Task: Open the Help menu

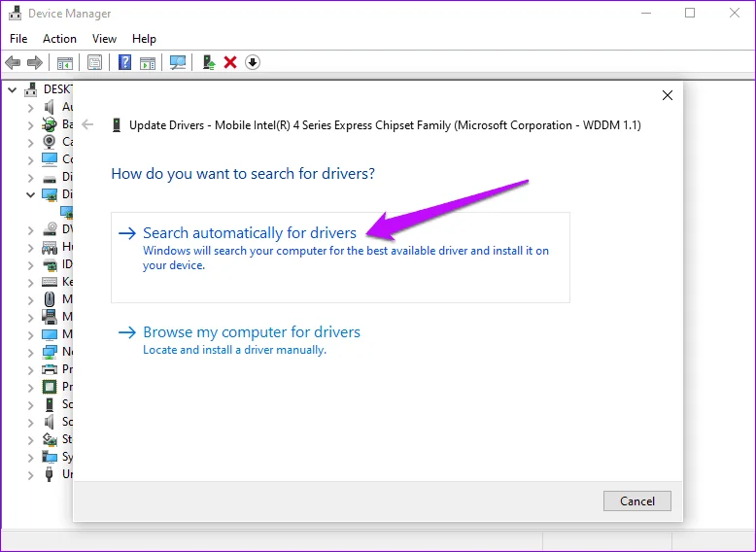Action: pyautogui.click(x=144, y=39)
